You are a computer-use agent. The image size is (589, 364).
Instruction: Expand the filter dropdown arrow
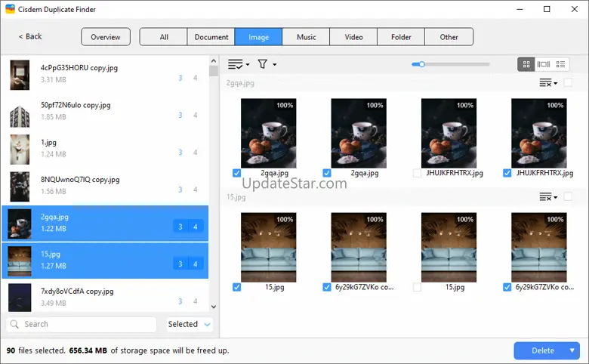[x=275, y=65]
